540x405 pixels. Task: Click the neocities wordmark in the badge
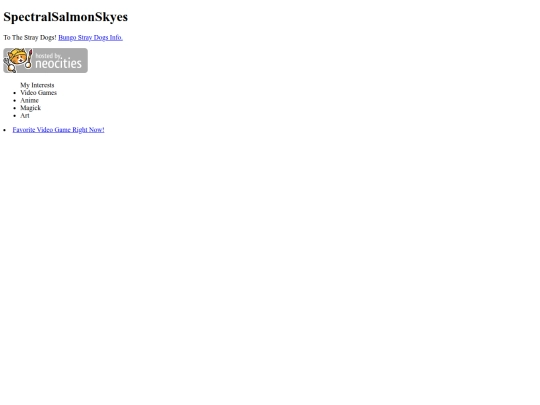click(x=58, y=64)
